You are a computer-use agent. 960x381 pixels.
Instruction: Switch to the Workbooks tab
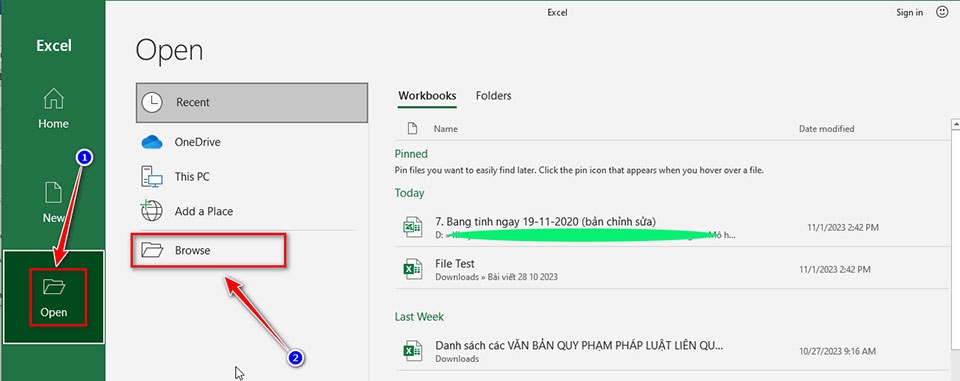(427, 96)
